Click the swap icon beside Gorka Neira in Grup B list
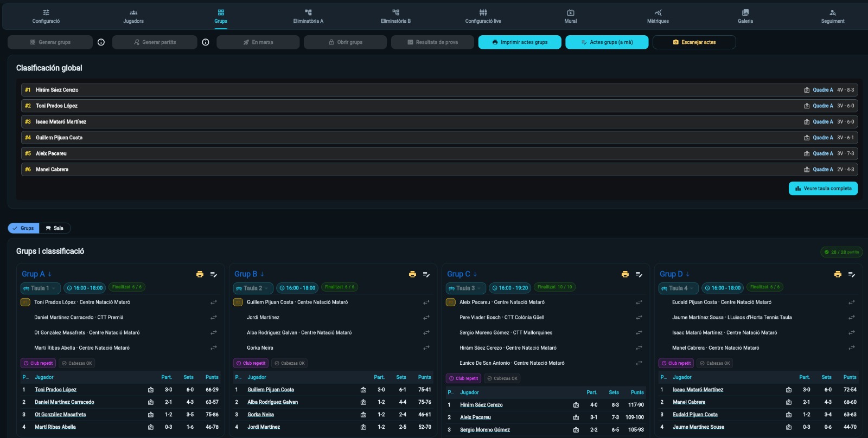The image size is (868, 438). pyautogui.click(x=426, y=348)
